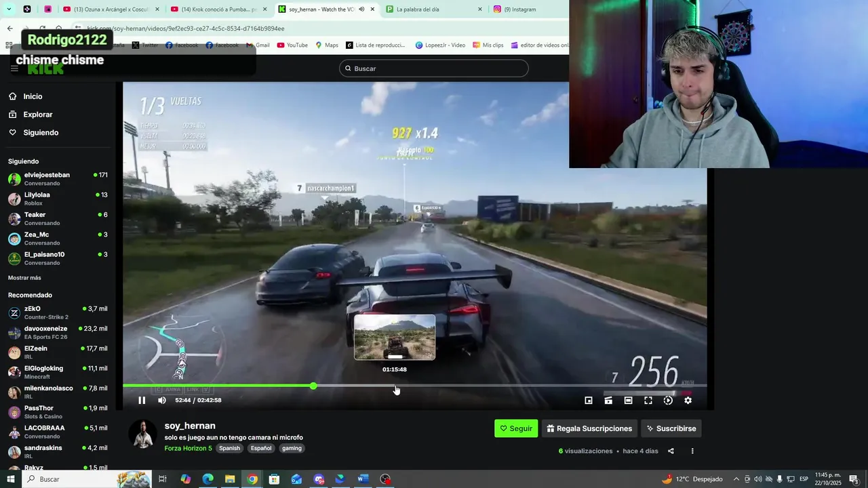Pause the video with the pause button
Viewport: 868px width, 488px height.
coord(142,401)
